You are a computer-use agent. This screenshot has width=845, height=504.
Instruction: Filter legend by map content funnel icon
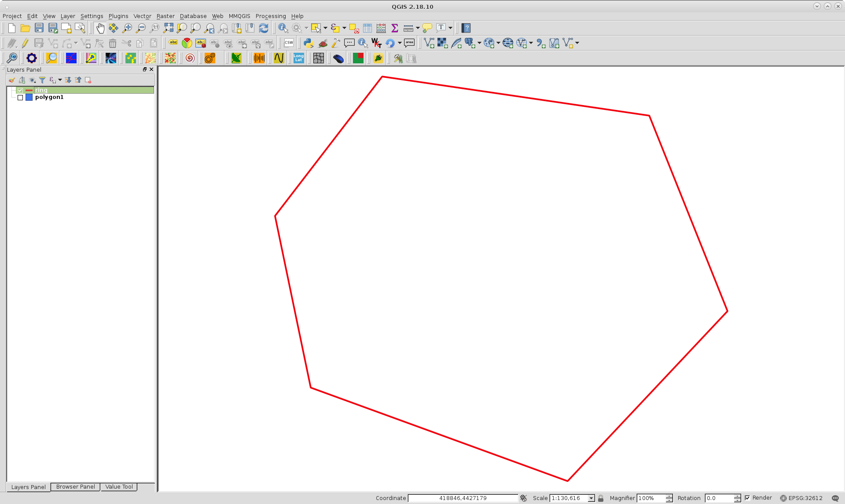[x=42, y=80]
